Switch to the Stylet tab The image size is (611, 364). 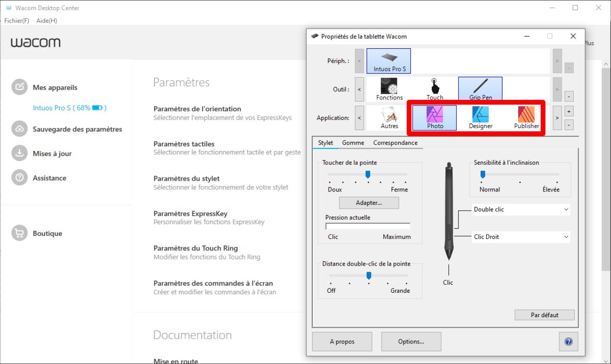(326, 143)
